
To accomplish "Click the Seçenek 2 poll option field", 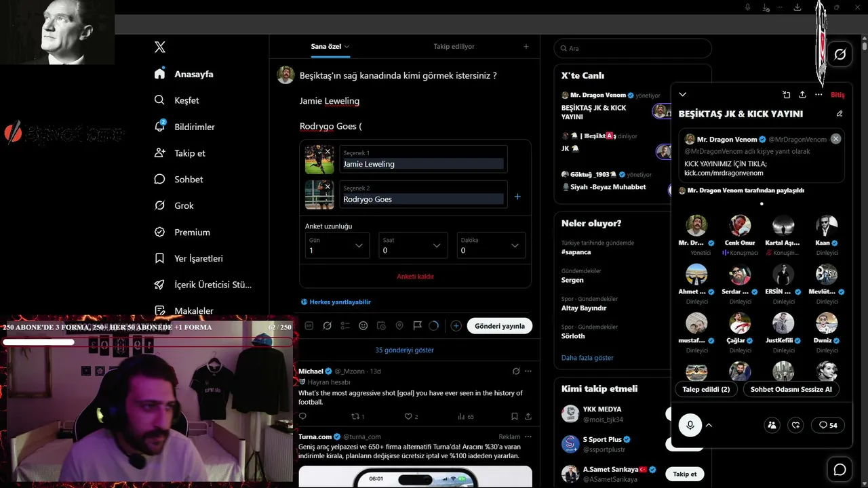I will point(423,195).
